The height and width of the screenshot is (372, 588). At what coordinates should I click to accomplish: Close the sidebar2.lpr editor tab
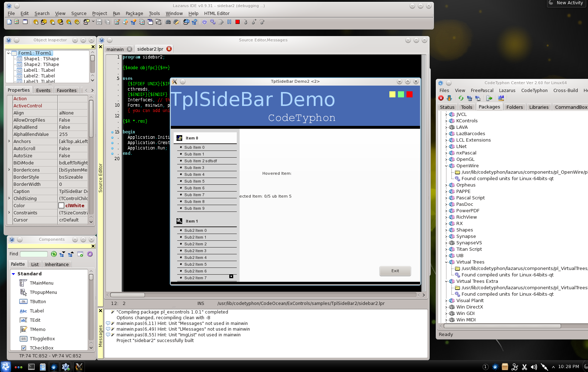[169, 49]
